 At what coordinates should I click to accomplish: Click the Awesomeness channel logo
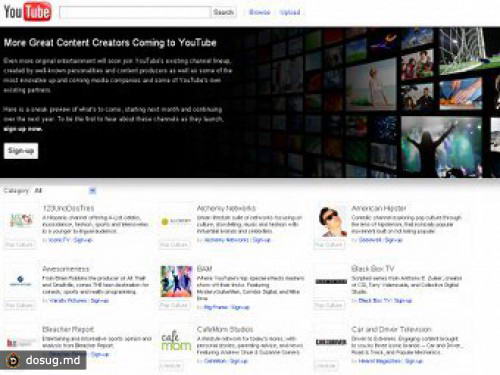pyautogui.click(x=21, y=281)
